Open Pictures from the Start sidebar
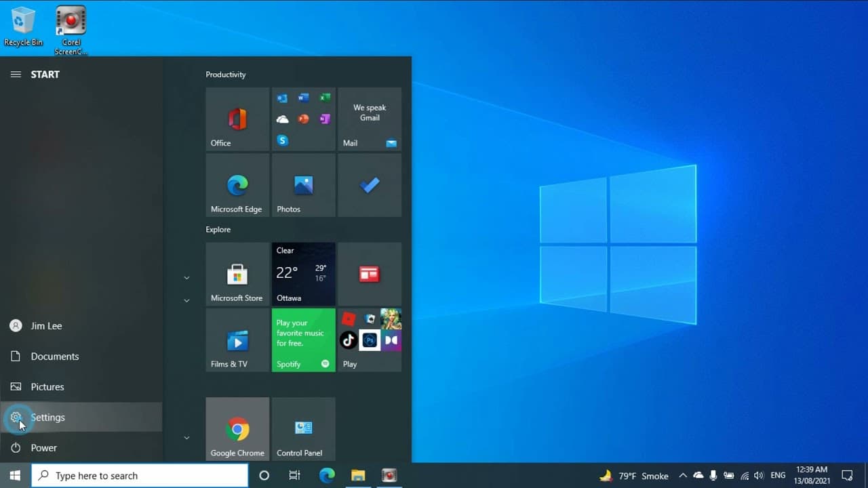This screenshot has width=868, height=488. (81, 387)
